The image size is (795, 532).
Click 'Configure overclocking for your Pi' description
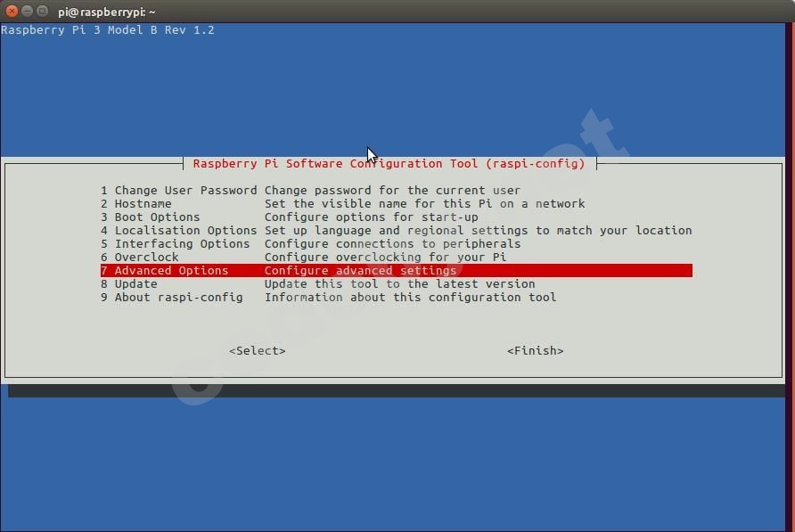pos(385,258)
